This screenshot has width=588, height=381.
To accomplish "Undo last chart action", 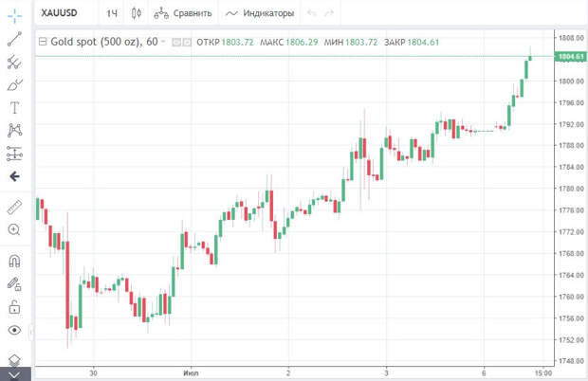I will [312, 13].
